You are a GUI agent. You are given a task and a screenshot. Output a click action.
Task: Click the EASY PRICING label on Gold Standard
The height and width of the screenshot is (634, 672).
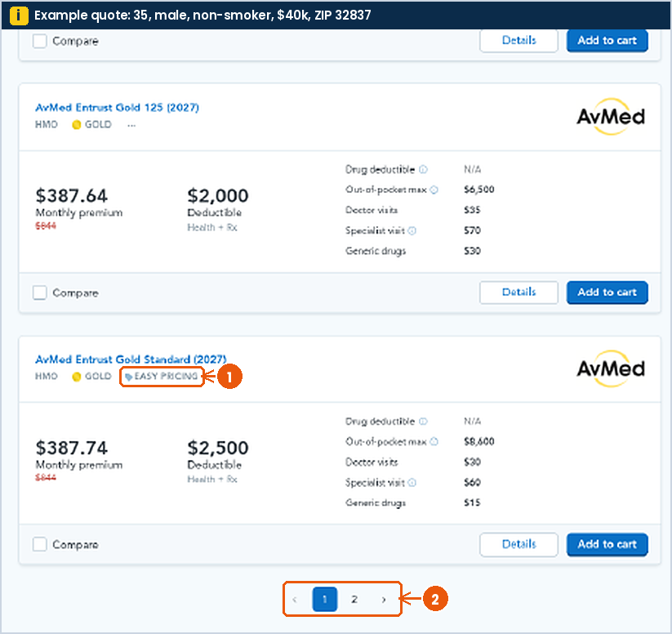(166, 377)
